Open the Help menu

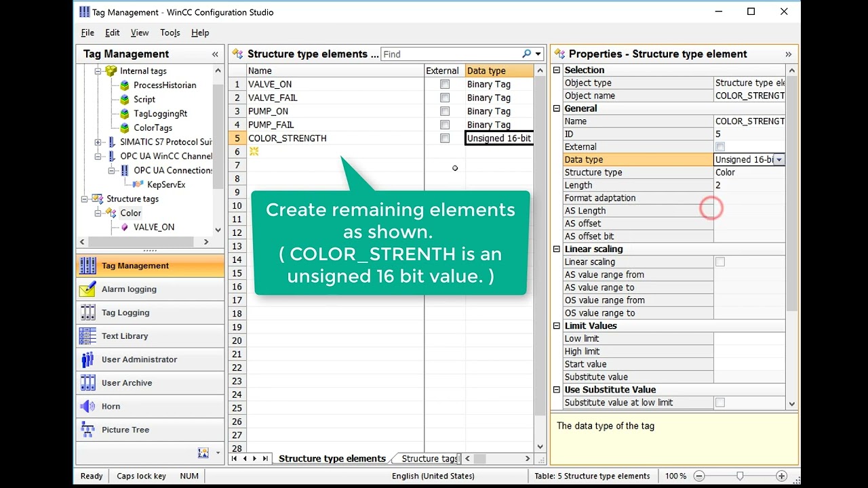(x=200, y=33)
